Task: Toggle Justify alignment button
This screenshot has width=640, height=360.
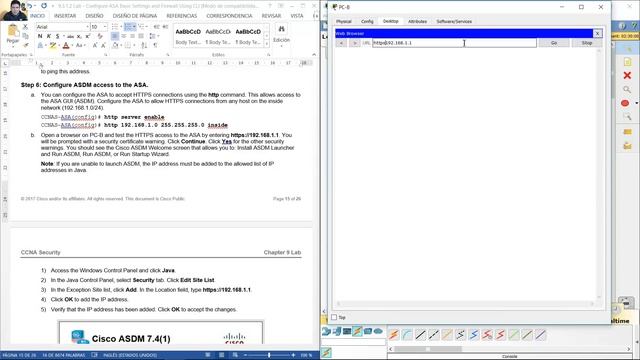Action: [x=141, y=36]
